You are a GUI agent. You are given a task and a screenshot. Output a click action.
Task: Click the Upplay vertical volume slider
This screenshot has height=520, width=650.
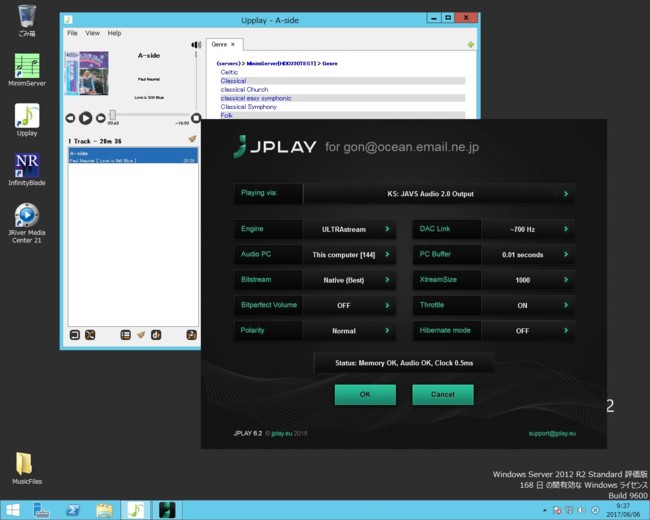(x=196, y=79)
